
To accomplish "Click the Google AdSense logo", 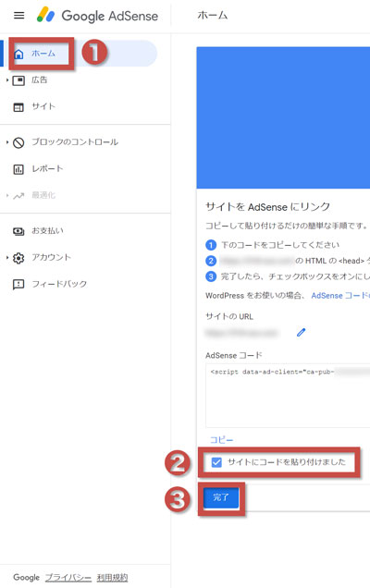I will (x=97, y=16).
